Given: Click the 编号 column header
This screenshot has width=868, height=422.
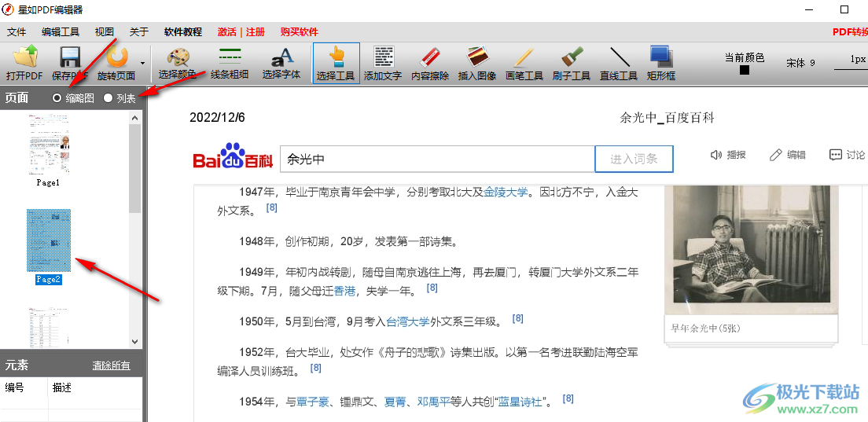Looking at the screenshot, I should 24,387.
